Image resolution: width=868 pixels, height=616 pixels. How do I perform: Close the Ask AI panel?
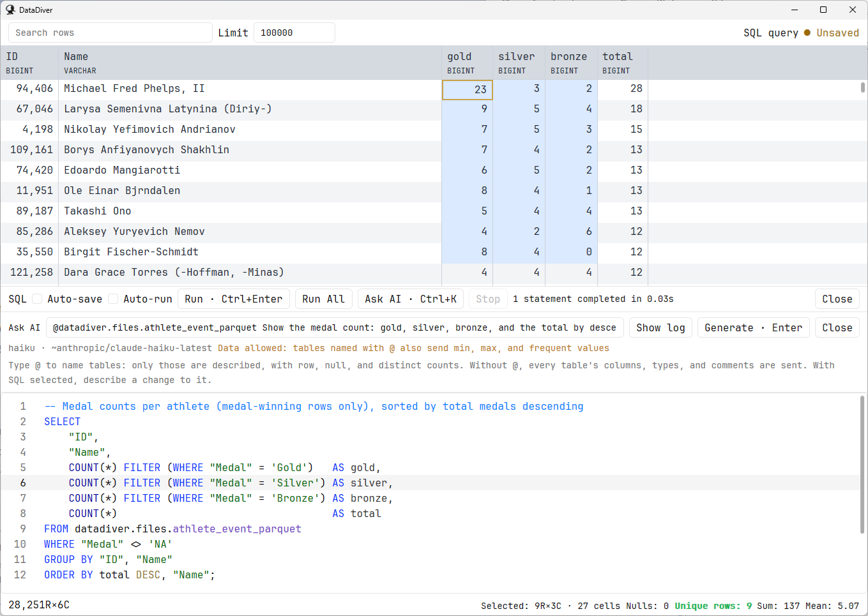click(x=837, y=327)
